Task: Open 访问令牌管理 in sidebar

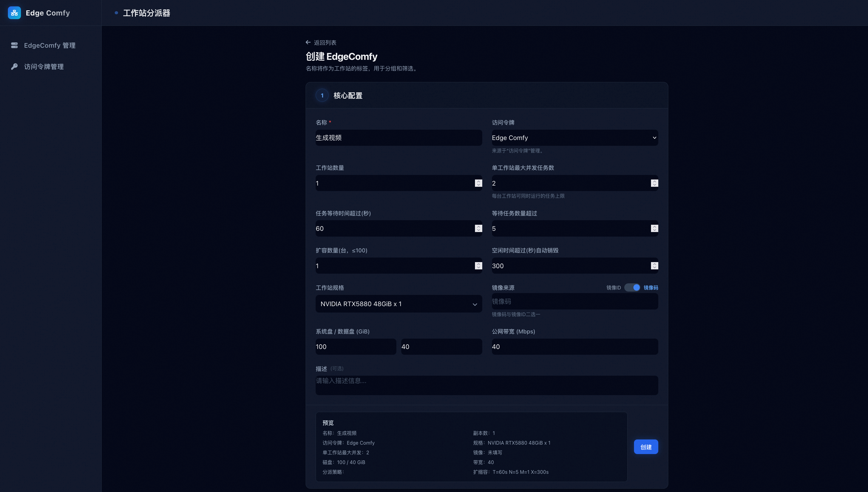Action: point(44,67)
